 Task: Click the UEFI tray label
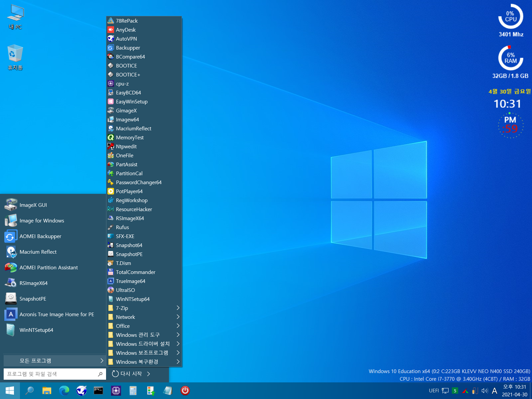pos(434,391)
